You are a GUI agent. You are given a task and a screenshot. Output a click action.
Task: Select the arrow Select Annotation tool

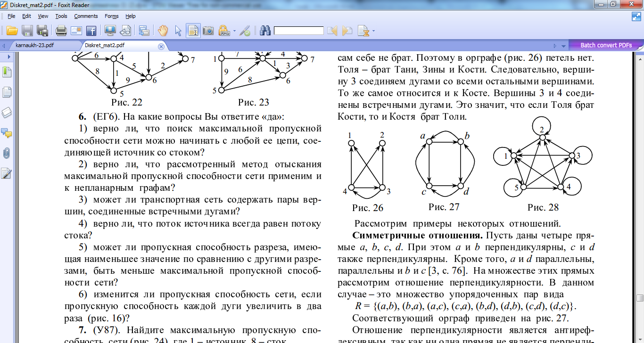pyautogui.click(x=178, y=31)
